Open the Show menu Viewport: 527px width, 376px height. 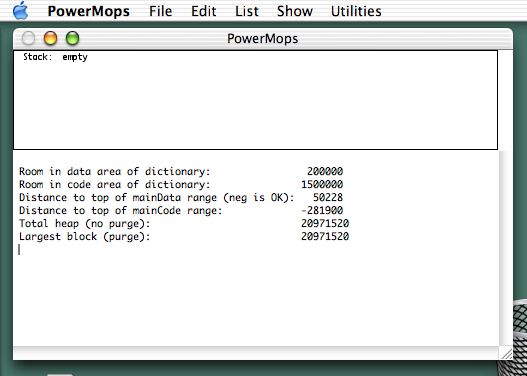pos(295,11)
